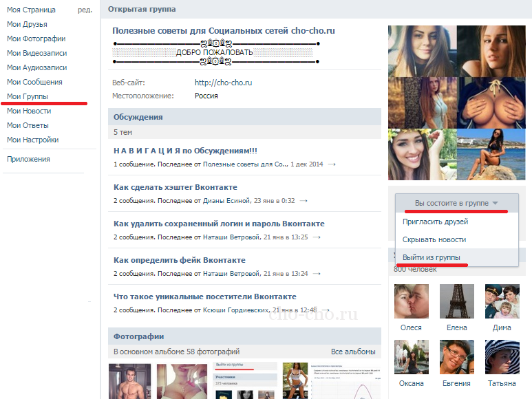Click 'Все альбомы' link
This screenshot has width=532, height=399.
(x=353, y=352)
